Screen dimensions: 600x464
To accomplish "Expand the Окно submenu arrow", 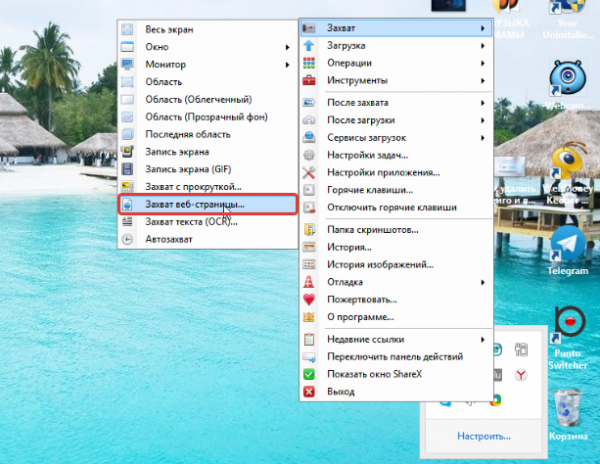I will pyautogui.click(x=287, y=47).
